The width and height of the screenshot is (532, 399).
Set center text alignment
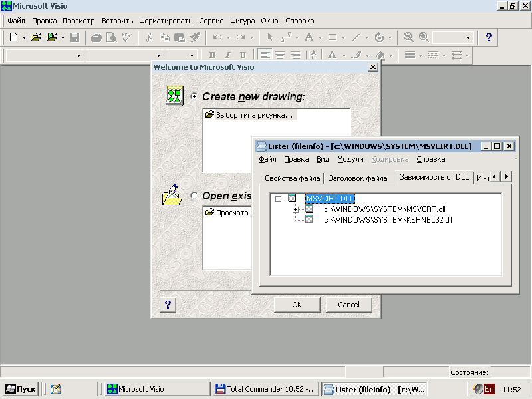click(280, 55)
